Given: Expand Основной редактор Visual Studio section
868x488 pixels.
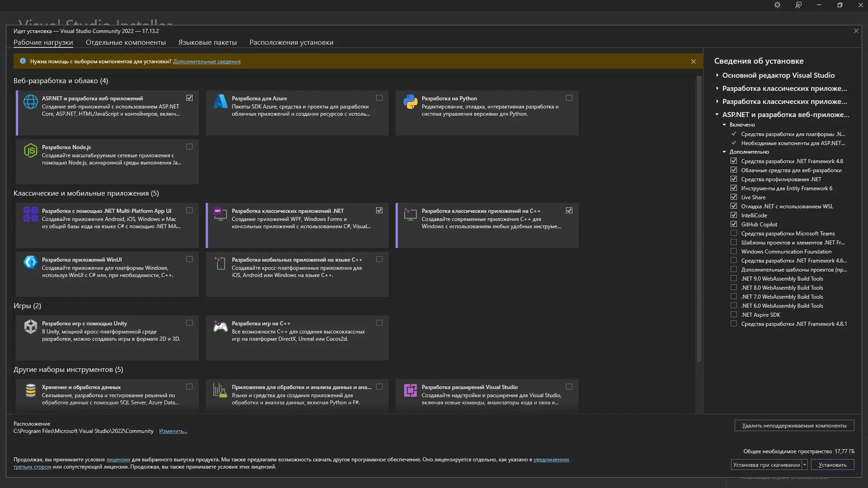Looking at the screenshot, I should tap(717, 75).
